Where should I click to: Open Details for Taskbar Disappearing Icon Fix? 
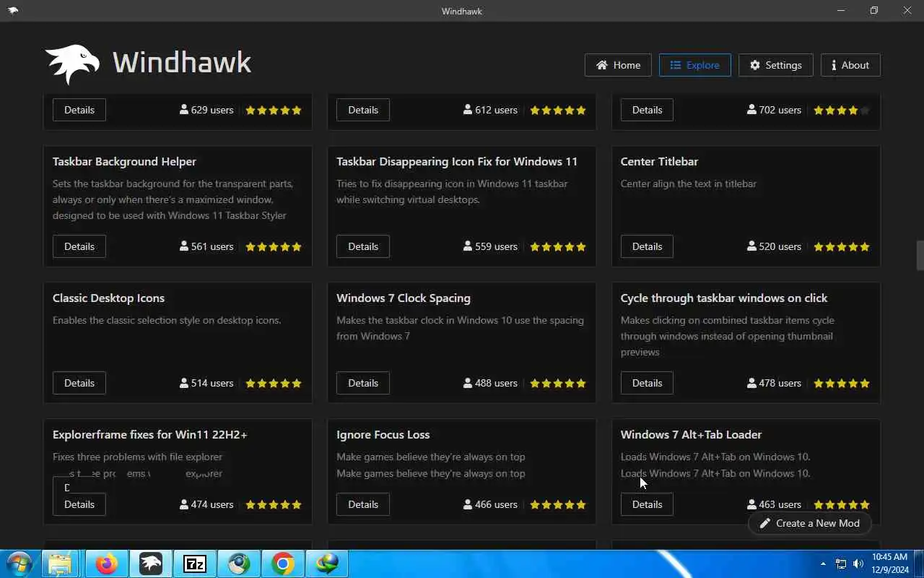point(363,246)
